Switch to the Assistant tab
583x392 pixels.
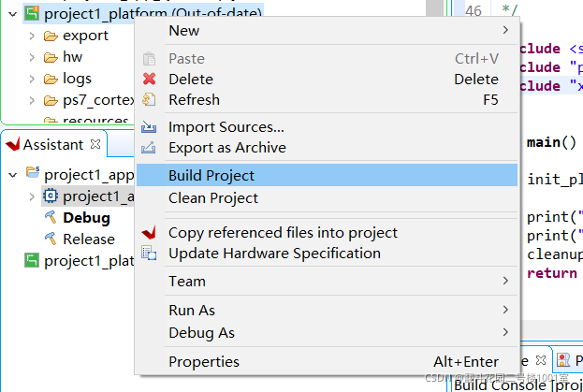coord(53,144)
